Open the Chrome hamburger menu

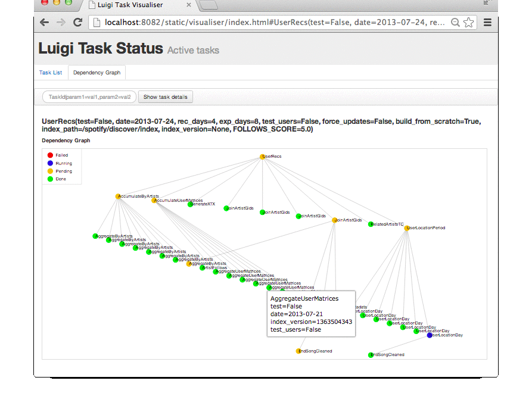click(487, 23)
